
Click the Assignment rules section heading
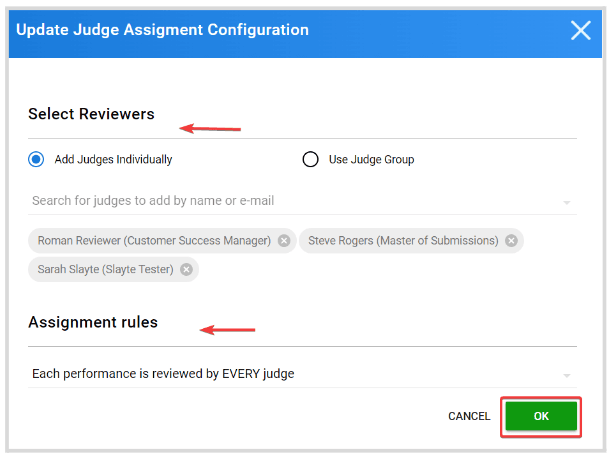[x=93, y=323]
